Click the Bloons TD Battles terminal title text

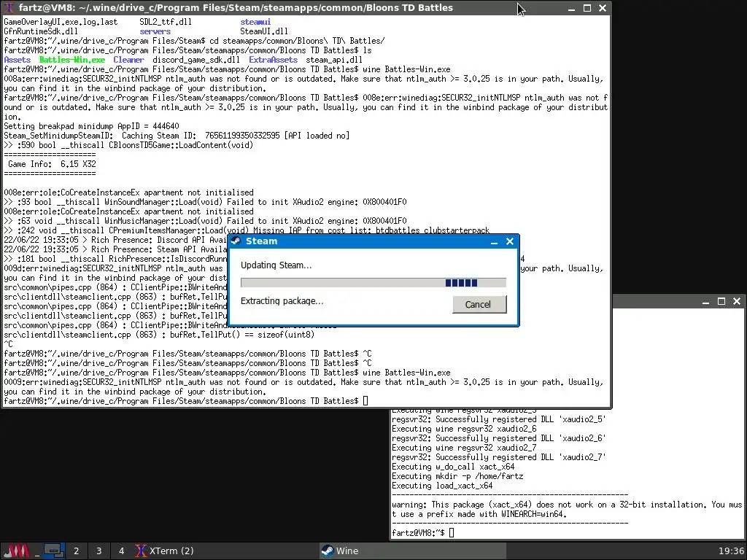[236, 7]
